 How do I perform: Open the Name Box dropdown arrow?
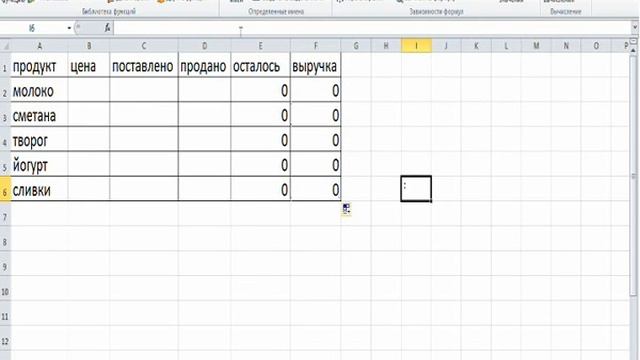(x=69, y=28)
